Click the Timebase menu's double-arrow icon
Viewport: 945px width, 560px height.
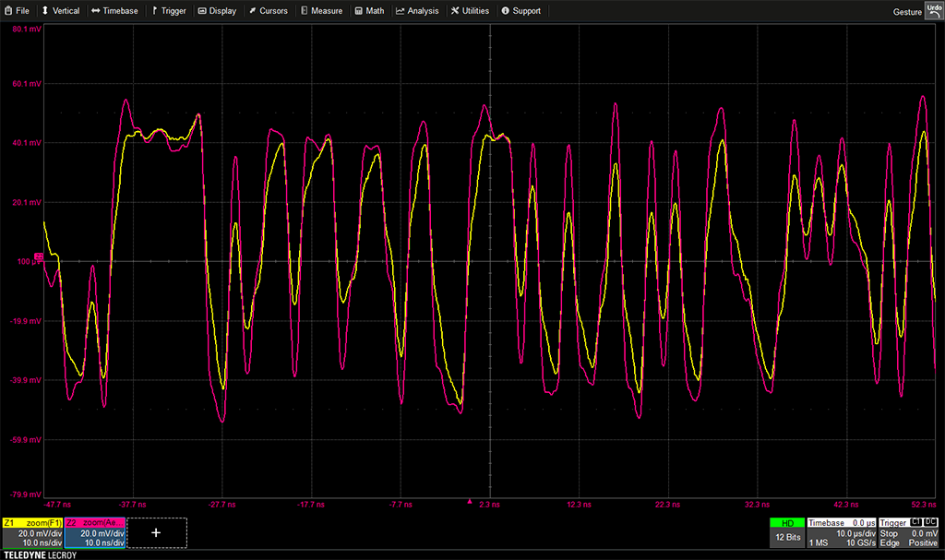(x=96, y=11)
